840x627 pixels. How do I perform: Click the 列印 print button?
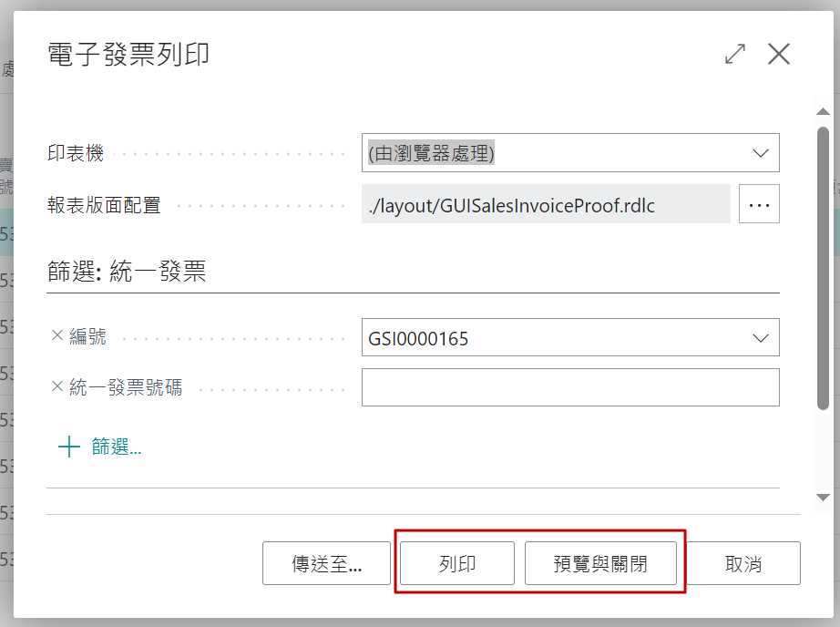[x=457, y=563]
